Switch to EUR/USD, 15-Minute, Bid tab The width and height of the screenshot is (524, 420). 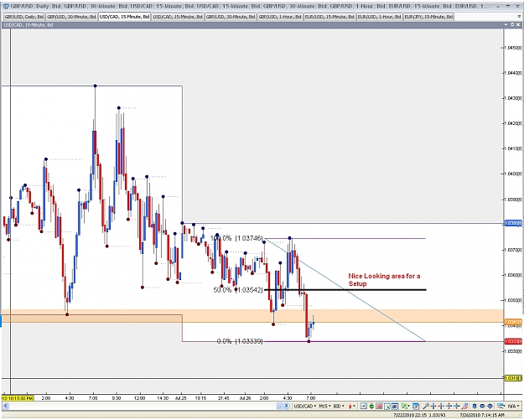(x=329, y=17)
